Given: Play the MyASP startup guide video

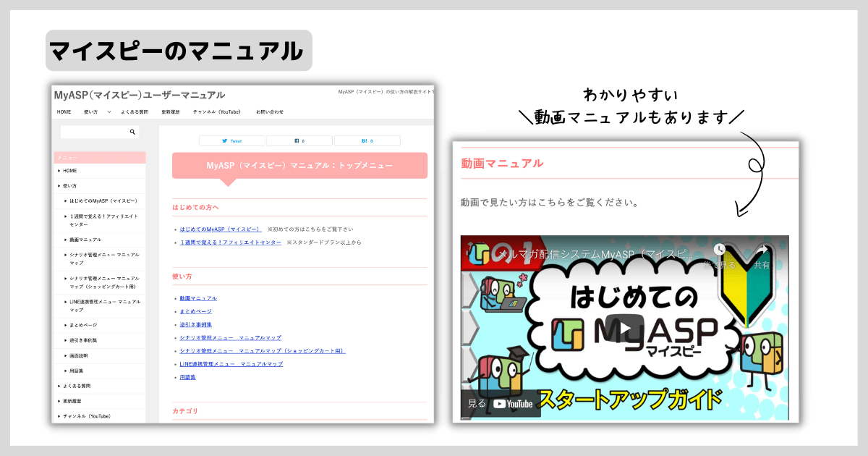Looking at the screenshot, I should (x=624, y=328).
